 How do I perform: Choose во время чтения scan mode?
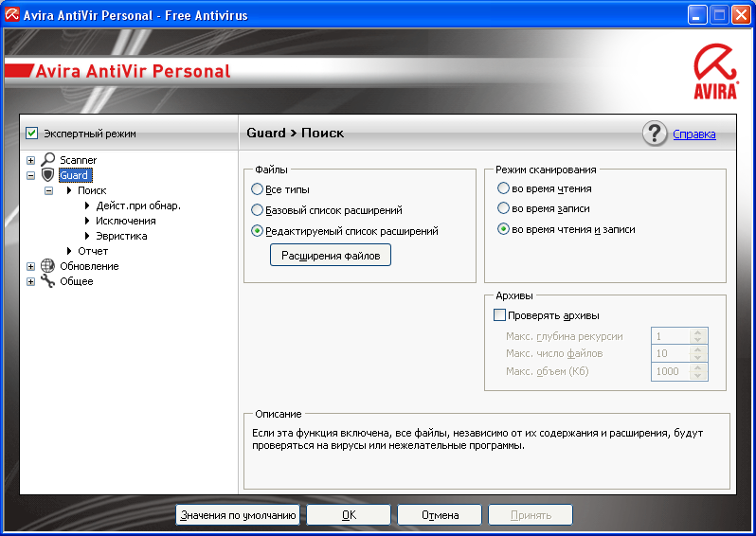(x=503, y=188)
